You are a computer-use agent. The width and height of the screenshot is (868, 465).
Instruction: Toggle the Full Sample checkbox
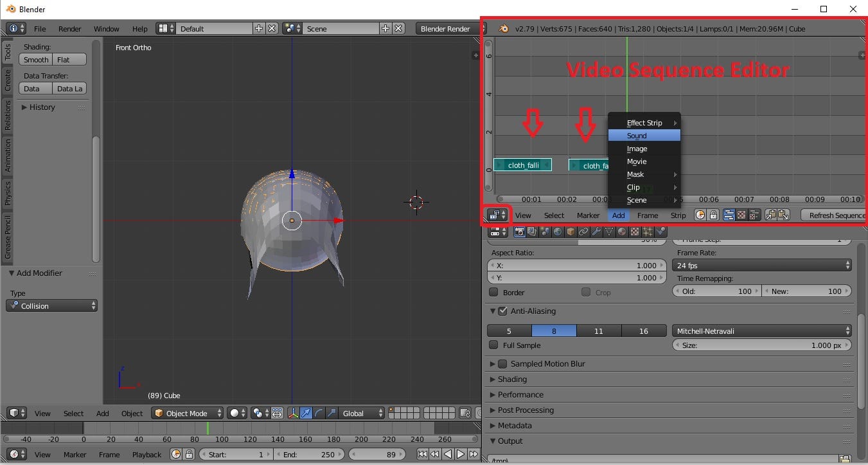[493, 345]
